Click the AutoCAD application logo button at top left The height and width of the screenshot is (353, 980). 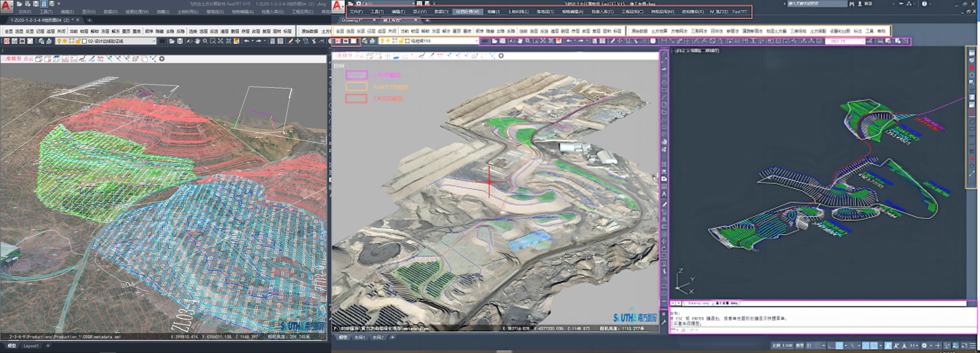[x=6, y=6]
